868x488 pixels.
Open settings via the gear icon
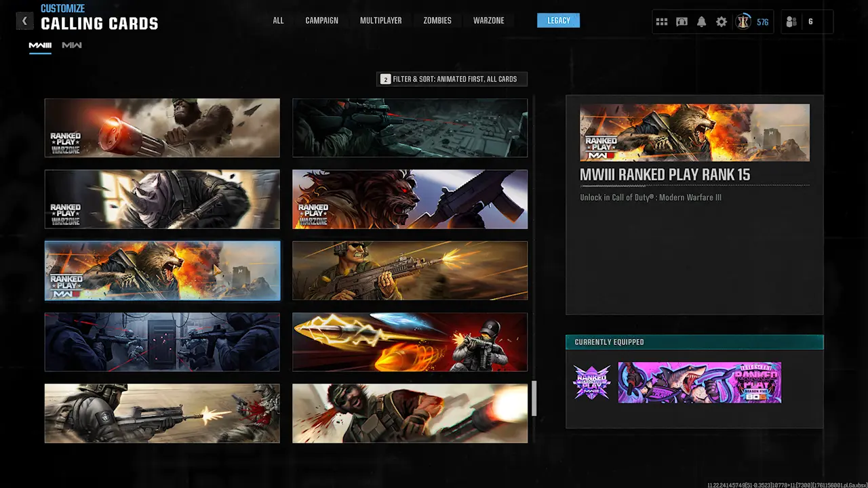[x=722, y=22]
